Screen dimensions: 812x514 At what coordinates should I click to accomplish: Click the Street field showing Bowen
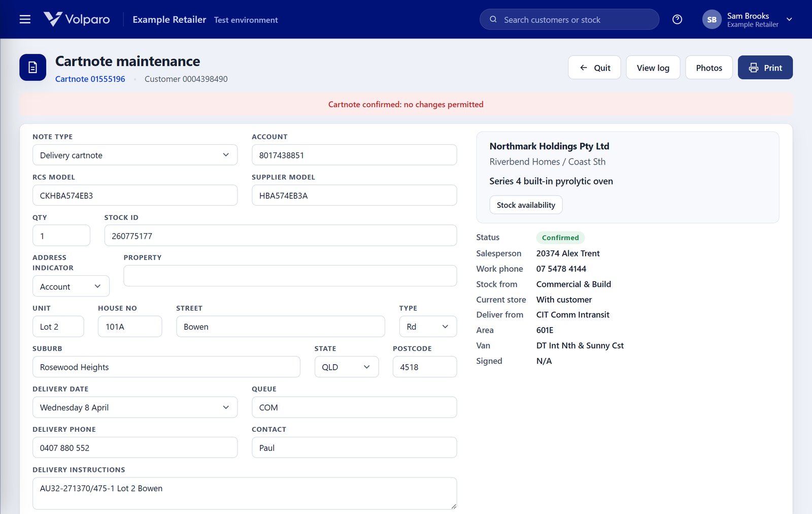pos(281,327)
